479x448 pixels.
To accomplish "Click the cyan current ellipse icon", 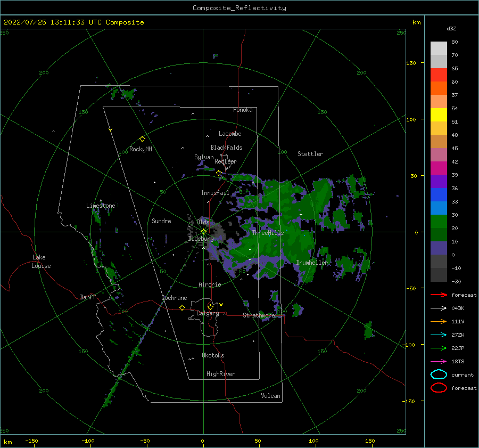I will [439, 374].
